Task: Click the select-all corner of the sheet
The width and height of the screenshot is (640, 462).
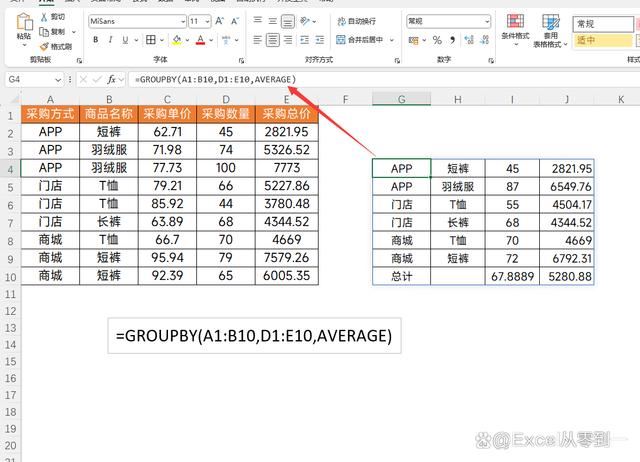Action: (x=13, y=99)
